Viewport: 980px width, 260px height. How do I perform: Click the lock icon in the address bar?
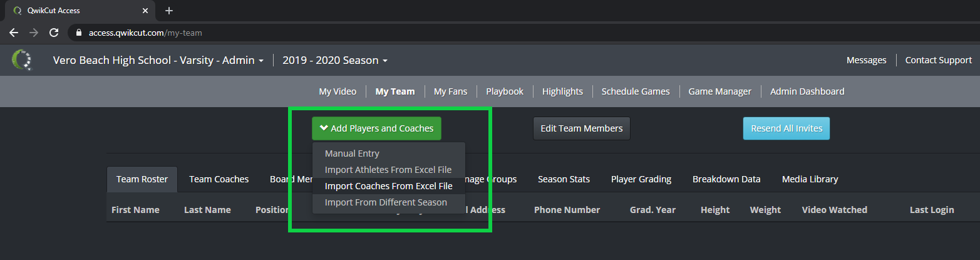[79, 33]
